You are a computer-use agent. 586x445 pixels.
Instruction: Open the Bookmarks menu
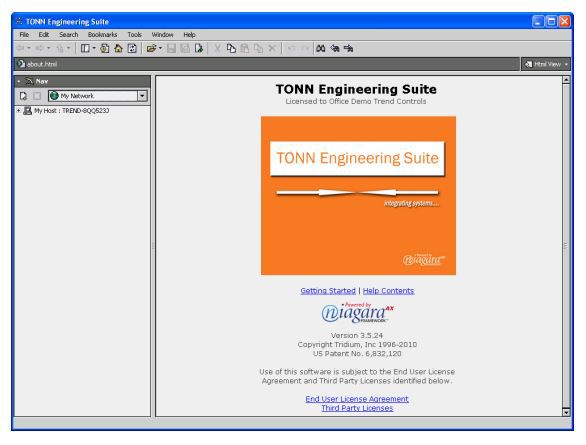pos(102,35)
